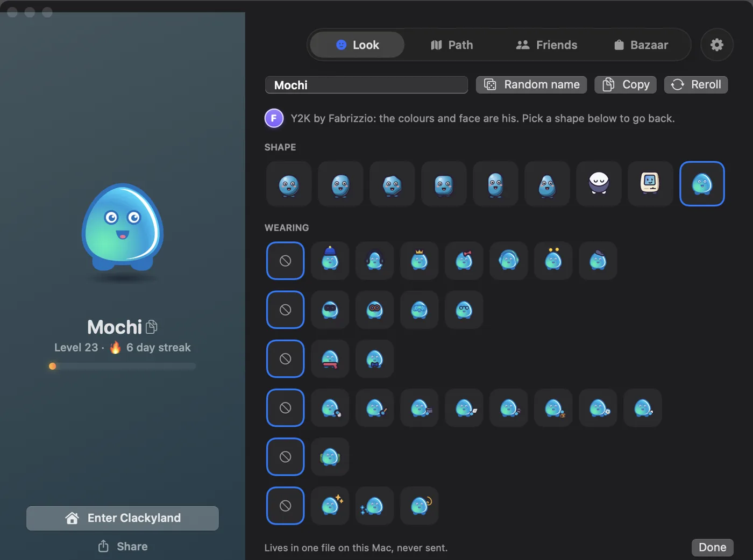Reroll the character look
This screenshot has height=560, width=753.
click(x=696, y=84)
